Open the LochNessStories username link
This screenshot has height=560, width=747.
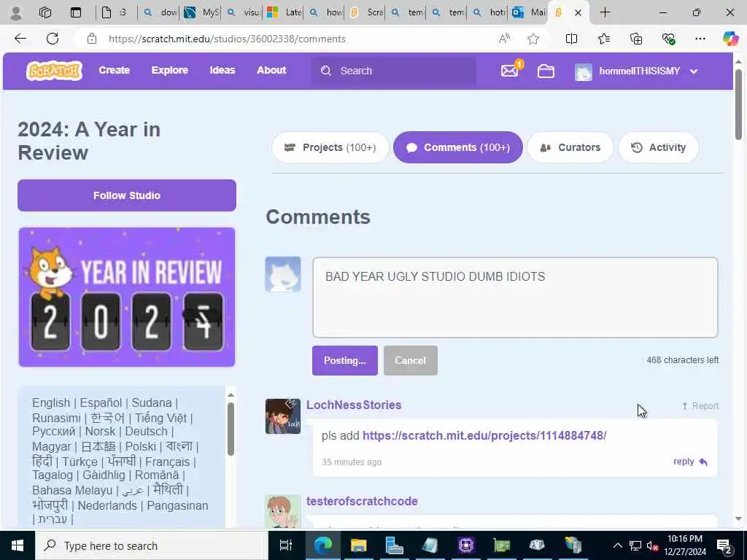coord(354,405)
